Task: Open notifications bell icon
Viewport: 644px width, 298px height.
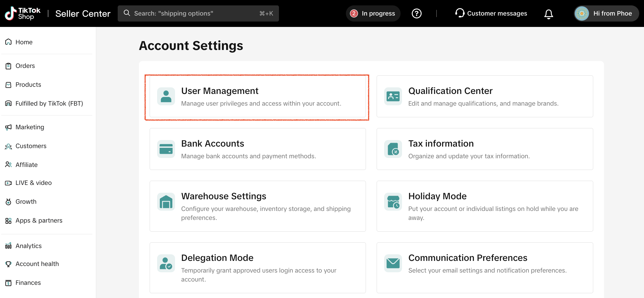Action: tap(548, 14)
